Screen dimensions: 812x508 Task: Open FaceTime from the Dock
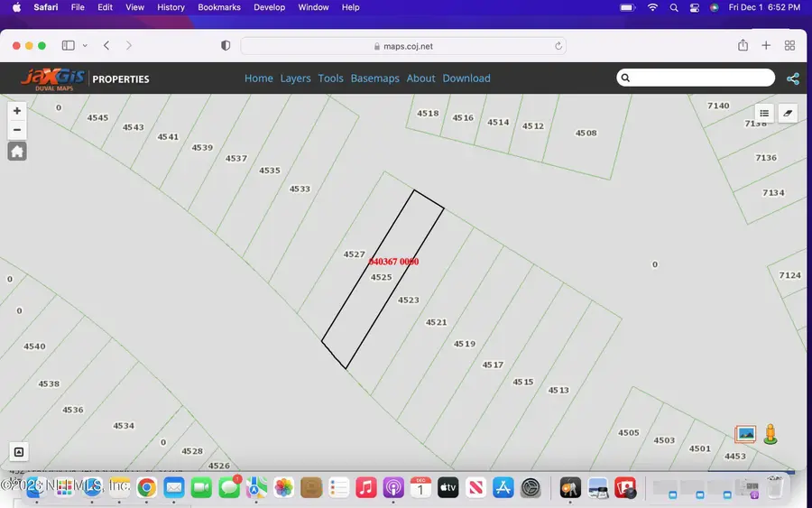pyautogui.click(x=201, y=487)
